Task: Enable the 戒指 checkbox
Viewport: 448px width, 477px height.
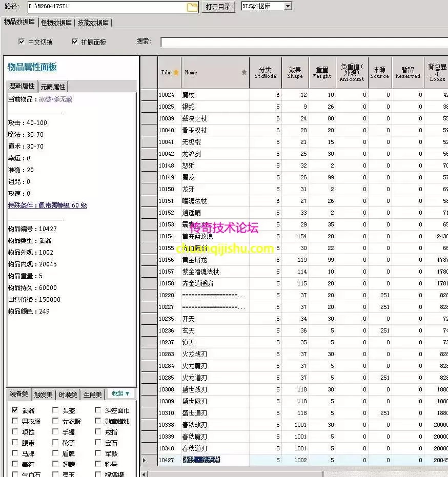Action: pyautogui.click(x=98, y=431)
